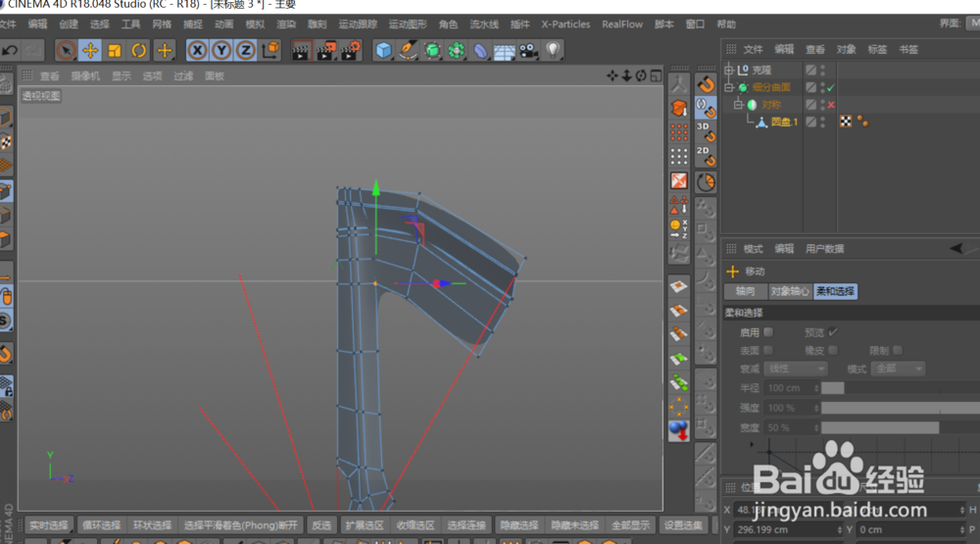
Task: Toggle the 橡皮 checkbox
Action: tap(832, 350)
